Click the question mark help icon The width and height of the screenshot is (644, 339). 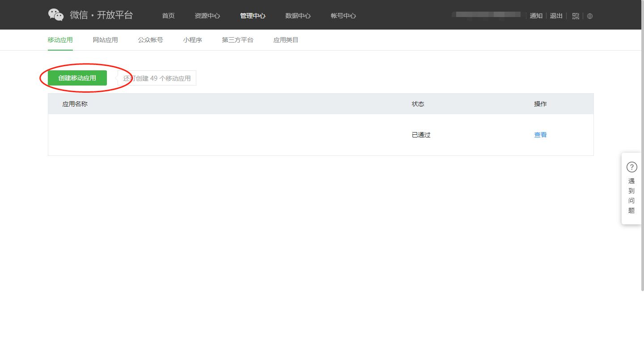tap(631, 167)
